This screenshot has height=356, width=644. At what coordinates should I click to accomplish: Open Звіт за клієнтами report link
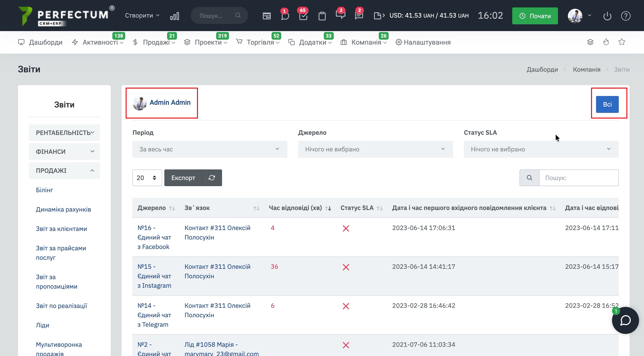pos(61,229)
